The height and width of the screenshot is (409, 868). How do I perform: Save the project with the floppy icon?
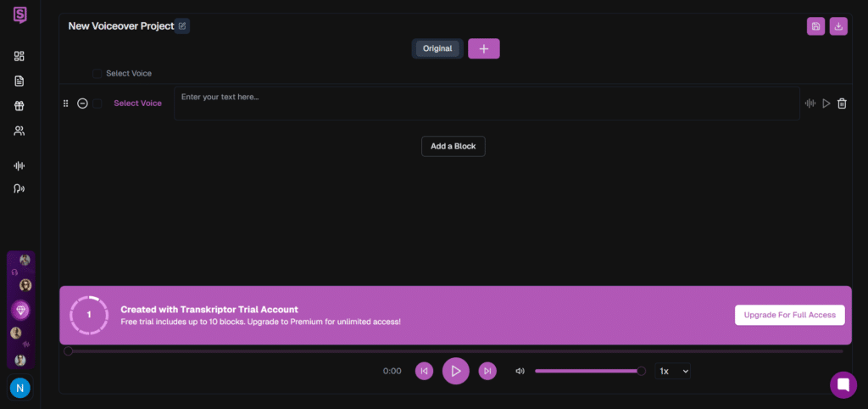[x=815, y=26]
